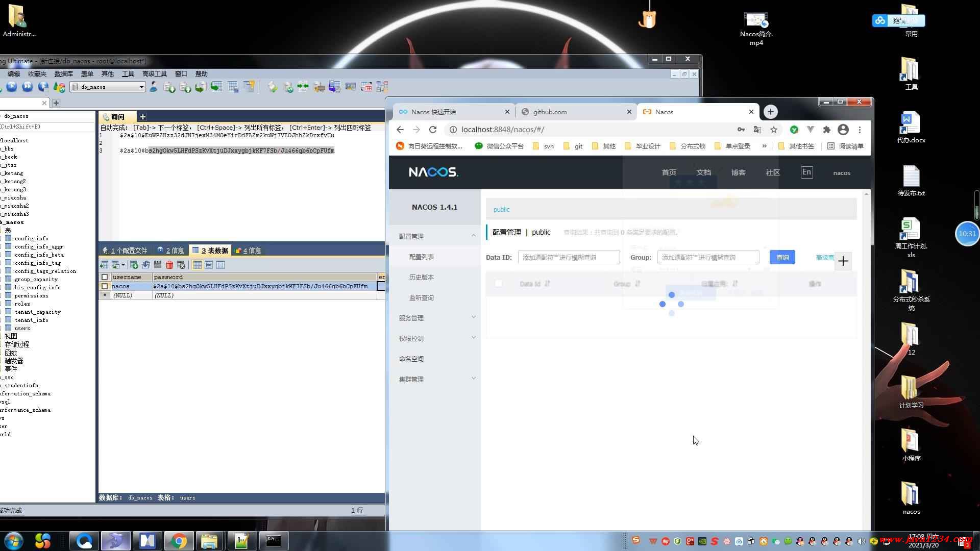Click the browser reload icon
This screenshot has height=551, width=980.
pyautogui.click(x=433, y=130)
